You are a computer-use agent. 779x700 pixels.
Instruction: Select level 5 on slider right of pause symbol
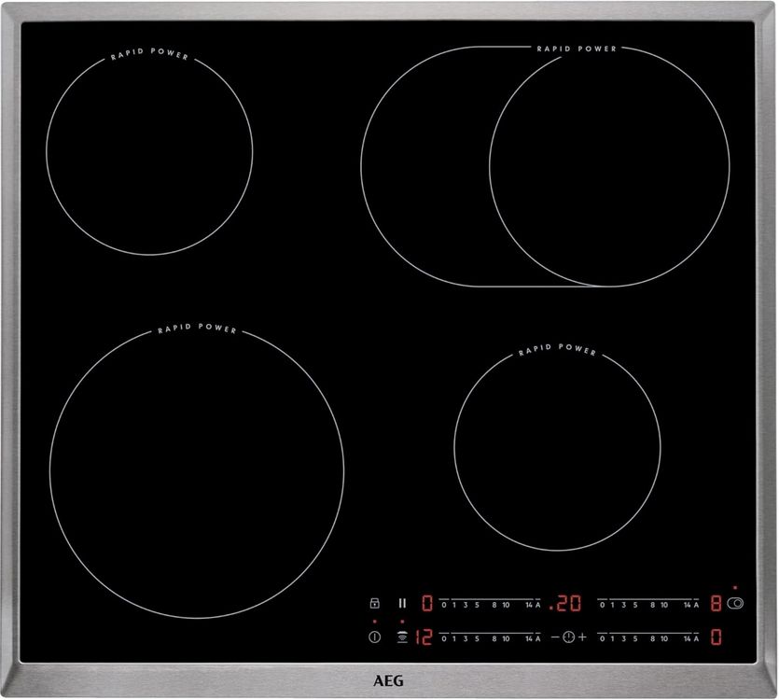477,605
